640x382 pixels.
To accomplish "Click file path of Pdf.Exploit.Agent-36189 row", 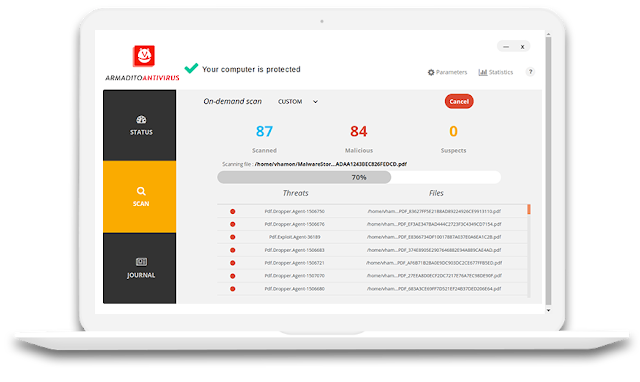I will click(x=434, y=237).
